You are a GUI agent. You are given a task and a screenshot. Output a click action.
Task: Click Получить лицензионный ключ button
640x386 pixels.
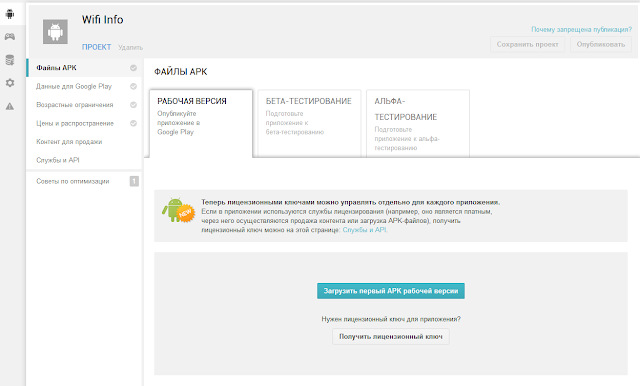tap(391, 337)
